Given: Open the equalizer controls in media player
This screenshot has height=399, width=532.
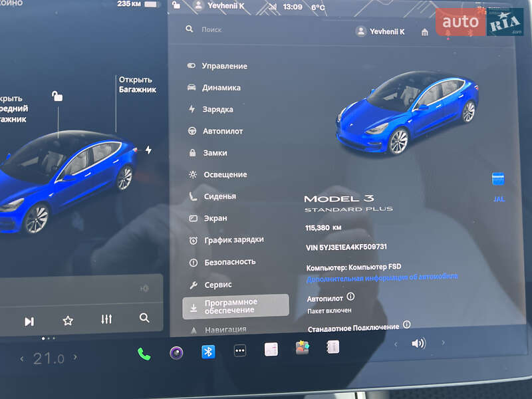Looking at the screenshot, I should [x=108, y=319].
